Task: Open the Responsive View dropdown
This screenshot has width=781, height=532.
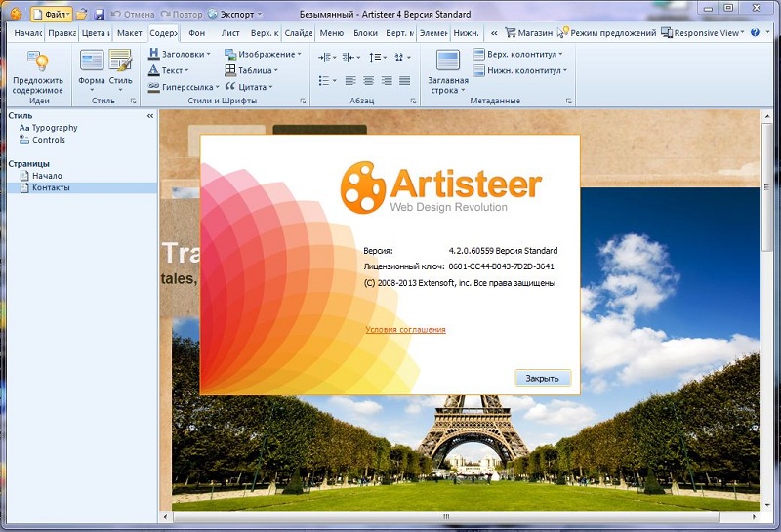Action: (702, 33)
